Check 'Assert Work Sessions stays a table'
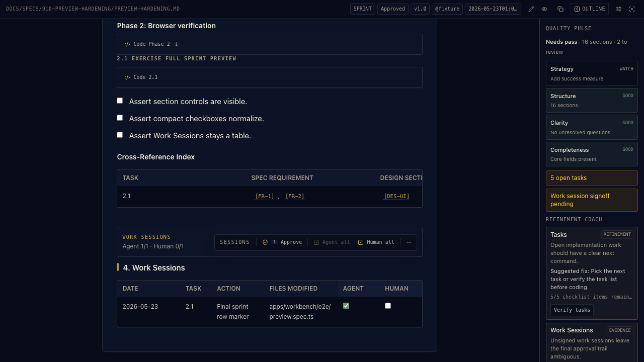The width and height of the screenshot is (644, 362). coord(120,135)
